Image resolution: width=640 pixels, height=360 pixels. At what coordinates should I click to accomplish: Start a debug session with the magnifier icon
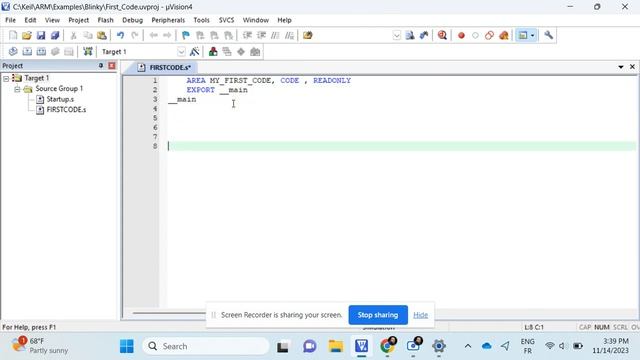coord(442,36)
